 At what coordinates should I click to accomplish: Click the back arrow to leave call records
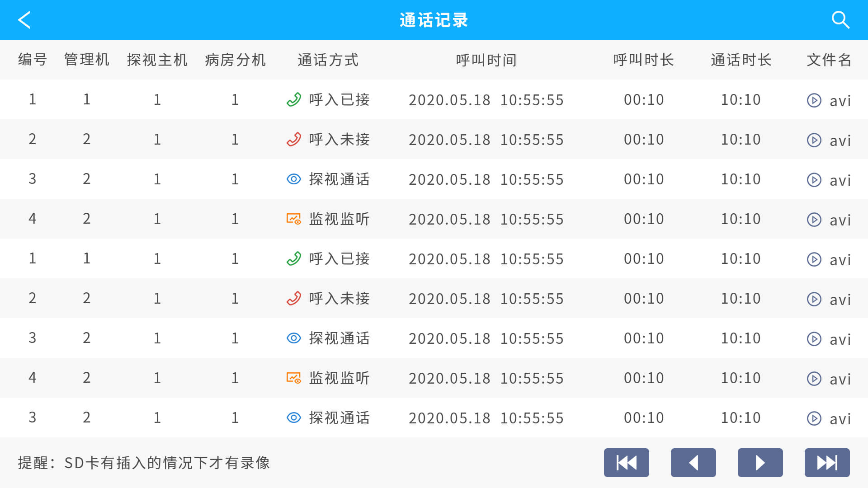click(x=24, y=19)
